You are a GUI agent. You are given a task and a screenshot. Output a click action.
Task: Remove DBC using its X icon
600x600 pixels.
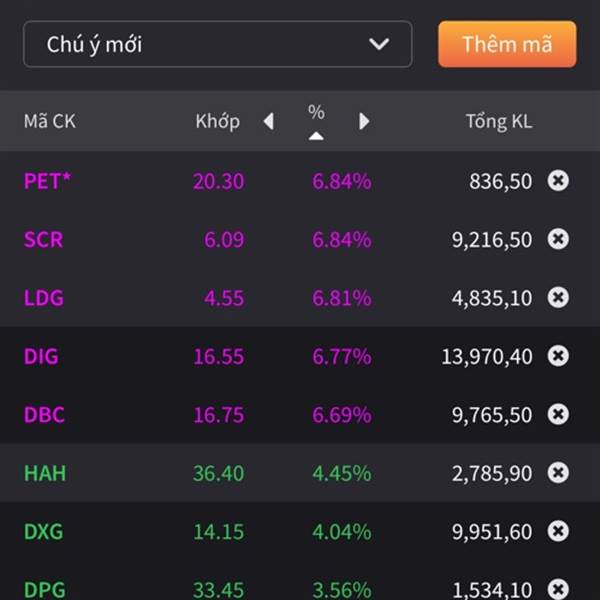click(558, 414)
